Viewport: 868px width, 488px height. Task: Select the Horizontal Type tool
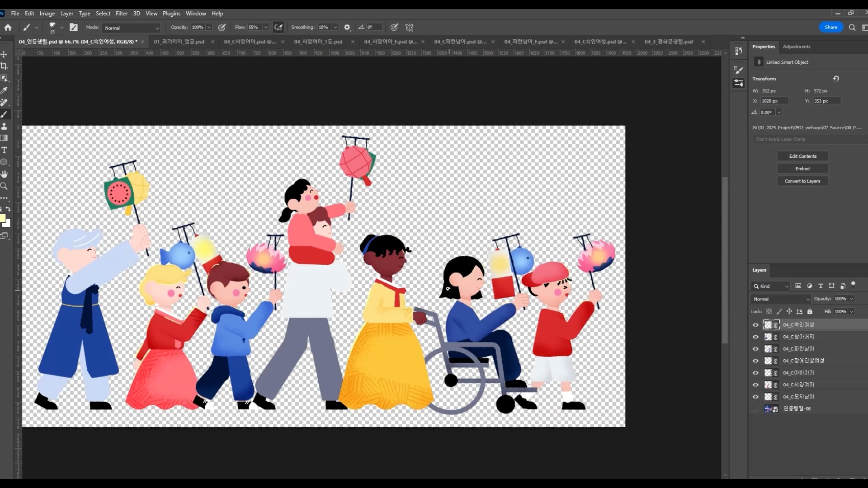(x=4, y=150)
